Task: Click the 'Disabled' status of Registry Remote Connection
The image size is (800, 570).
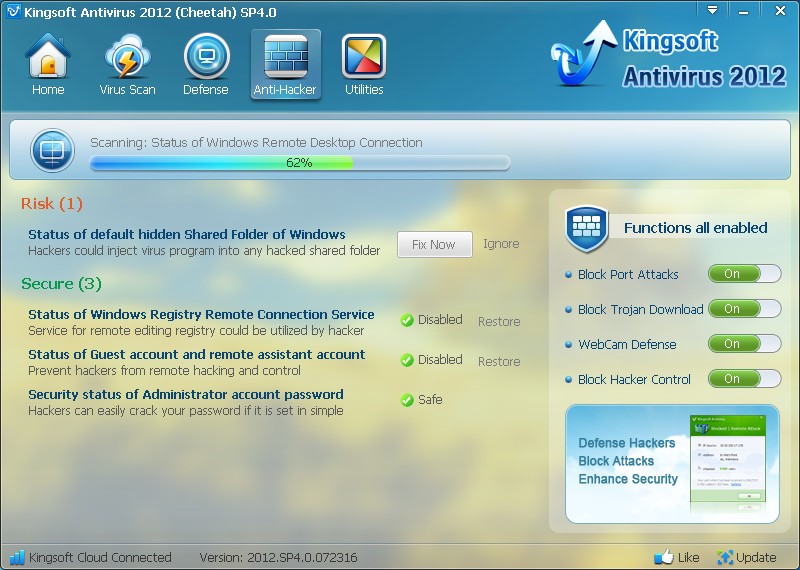Action: click(x=440, y=320)
